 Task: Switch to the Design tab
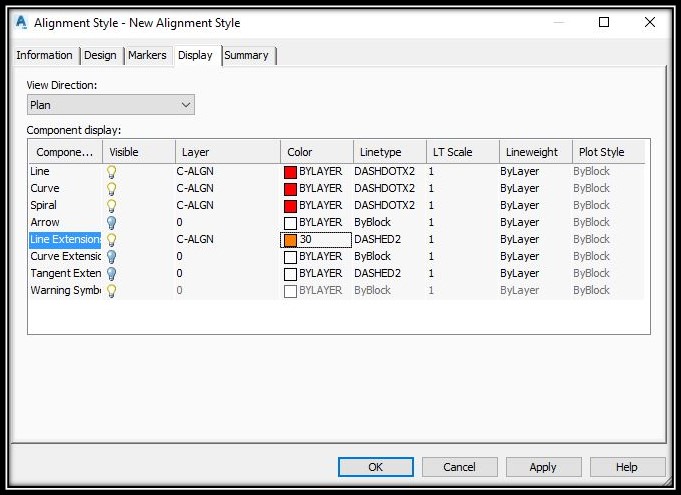(100, 56)
